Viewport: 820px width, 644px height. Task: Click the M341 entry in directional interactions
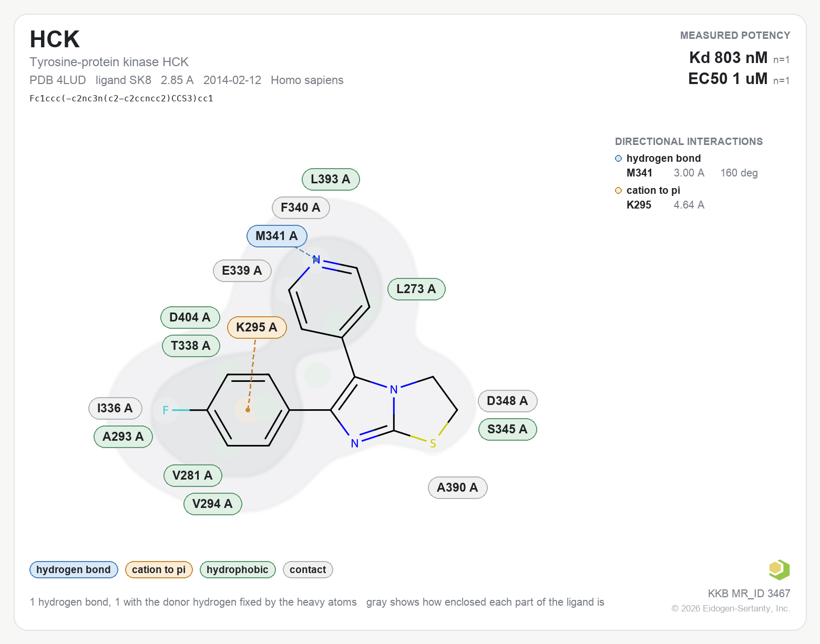point(639,173)
